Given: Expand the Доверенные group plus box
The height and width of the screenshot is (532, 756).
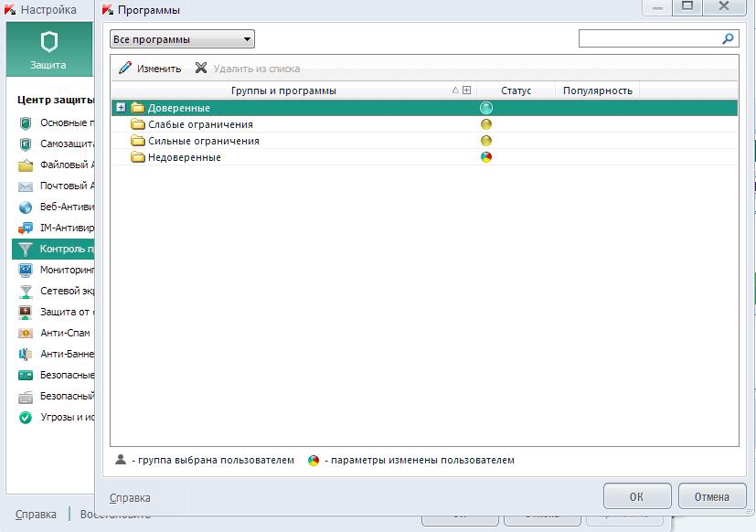Looking at the screenshot, I should tap(121, 108).
